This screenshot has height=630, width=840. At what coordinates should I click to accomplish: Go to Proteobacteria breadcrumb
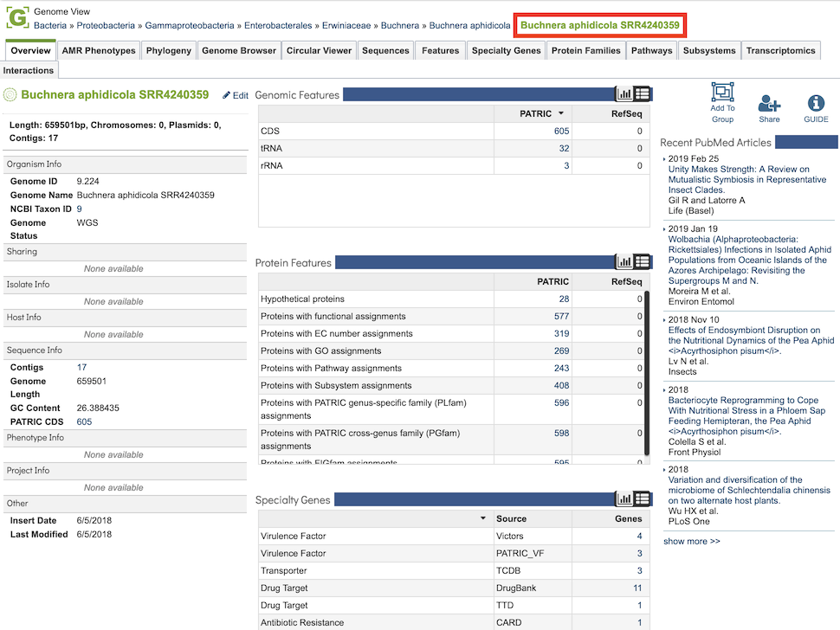coord(106,25)
